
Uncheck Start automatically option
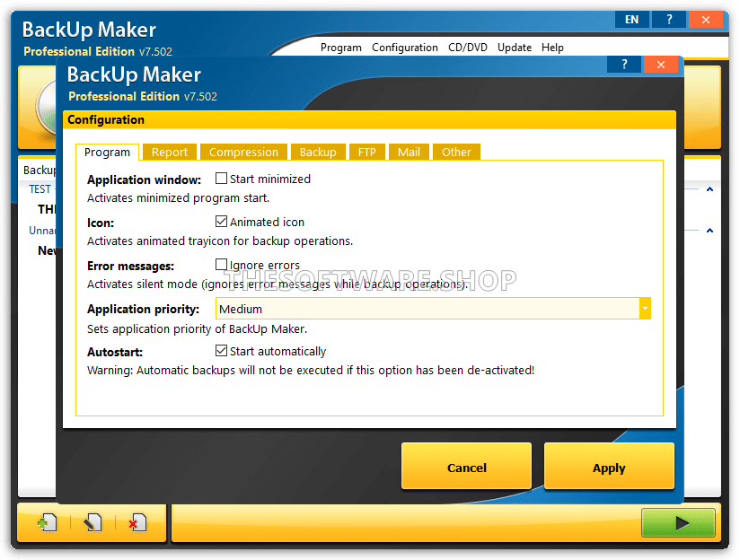pyautogui.click(x=221, y=351)
